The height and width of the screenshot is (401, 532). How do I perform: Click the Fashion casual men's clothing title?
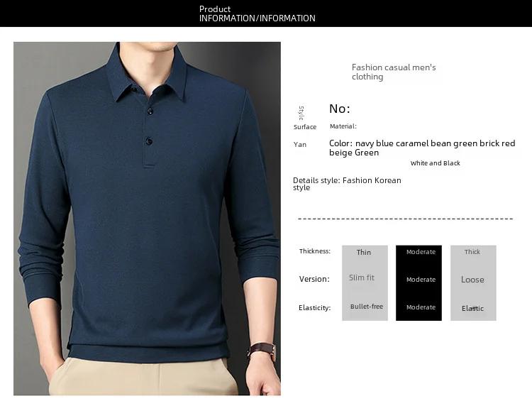[394, 72]
